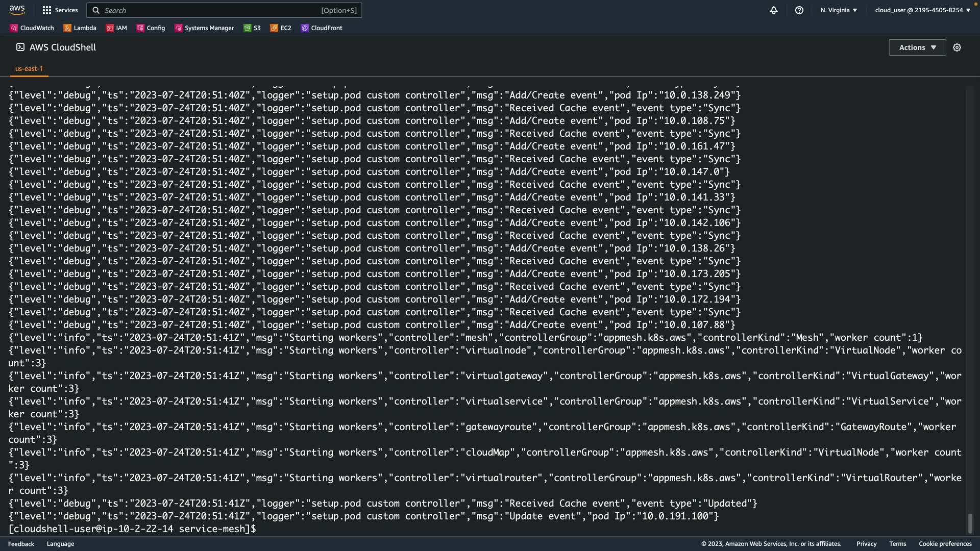Open the help question mark icon

(x=799, y=10)
